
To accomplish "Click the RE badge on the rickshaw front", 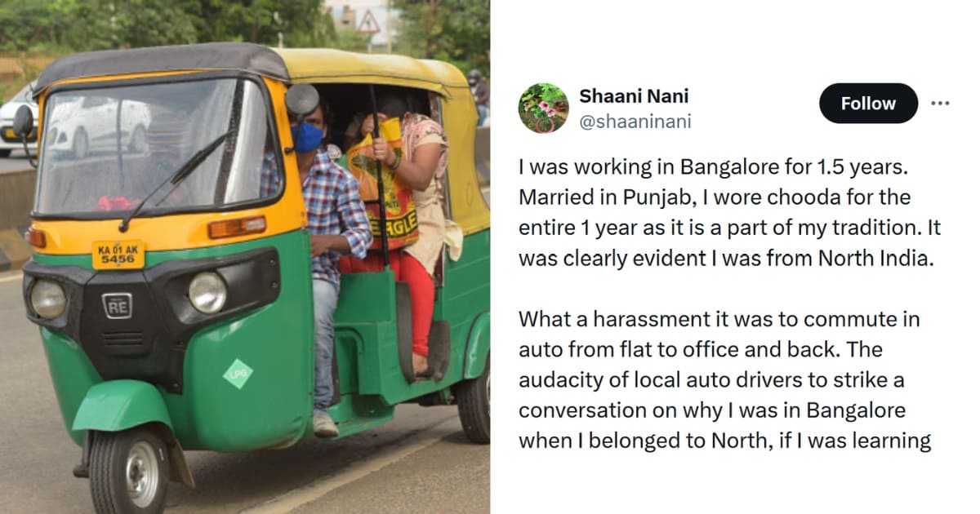I will [x=117, y=305].
